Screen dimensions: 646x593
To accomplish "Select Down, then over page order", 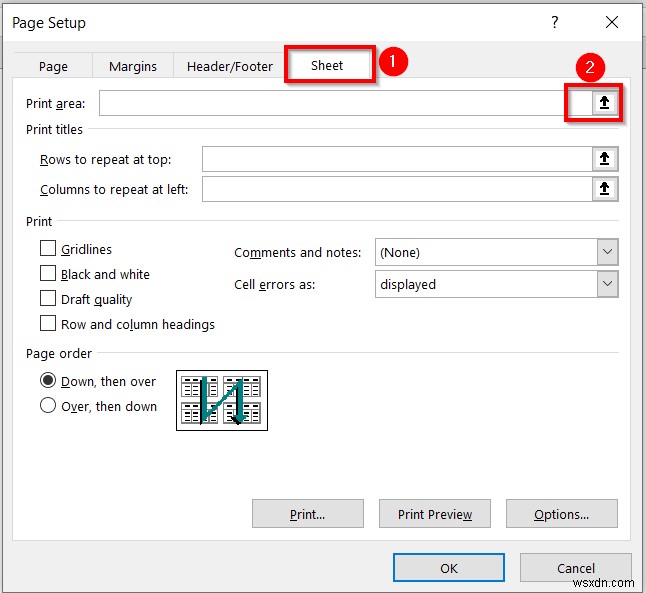I will click(x=48, y=380).
